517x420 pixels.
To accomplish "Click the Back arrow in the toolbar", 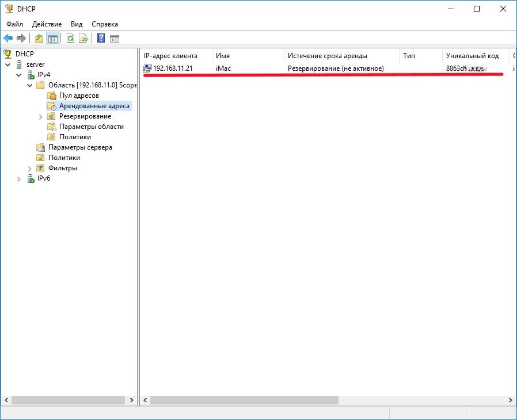I will 8,39.
